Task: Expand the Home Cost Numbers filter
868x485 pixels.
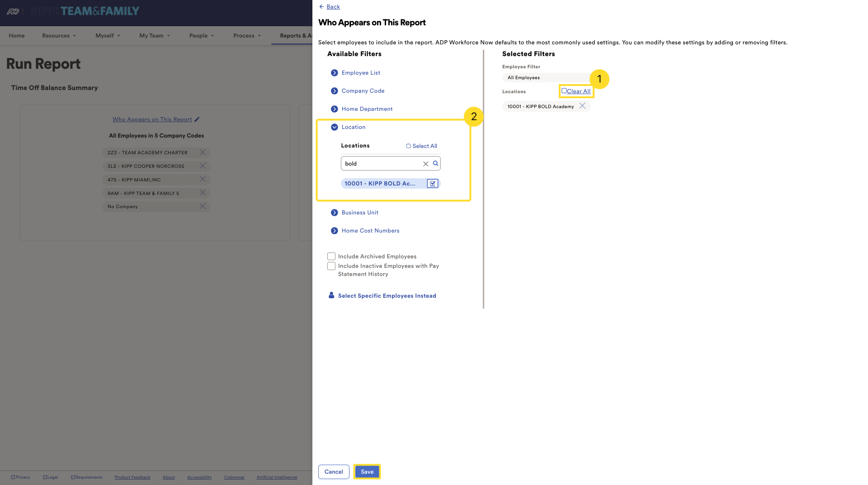Action: point(335,231)
